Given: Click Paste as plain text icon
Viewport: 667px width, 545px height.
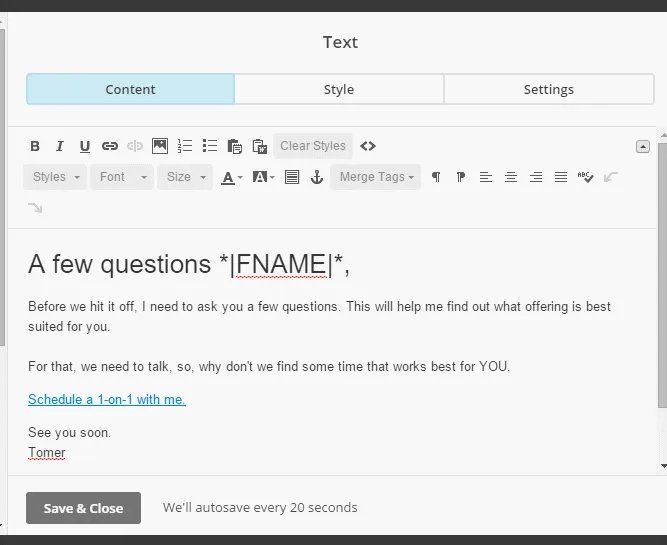Looking at the screenshot, I should [x=234, y=146].
